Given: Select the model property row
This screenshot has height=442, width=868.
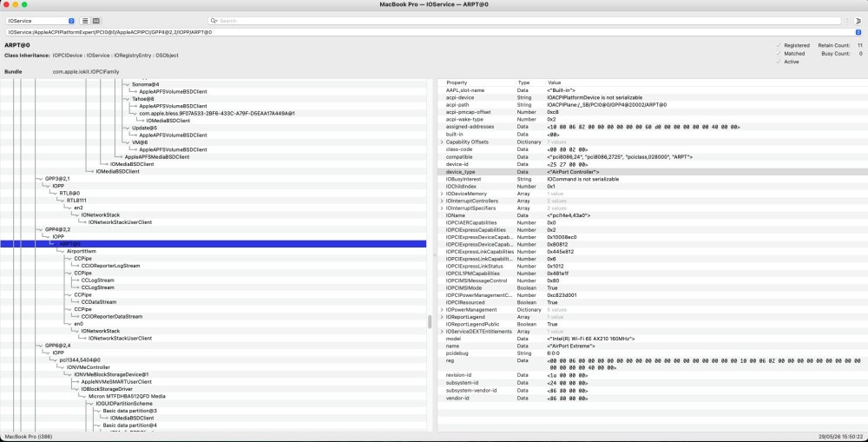Looking at the screenshot, I should [653, 339].
